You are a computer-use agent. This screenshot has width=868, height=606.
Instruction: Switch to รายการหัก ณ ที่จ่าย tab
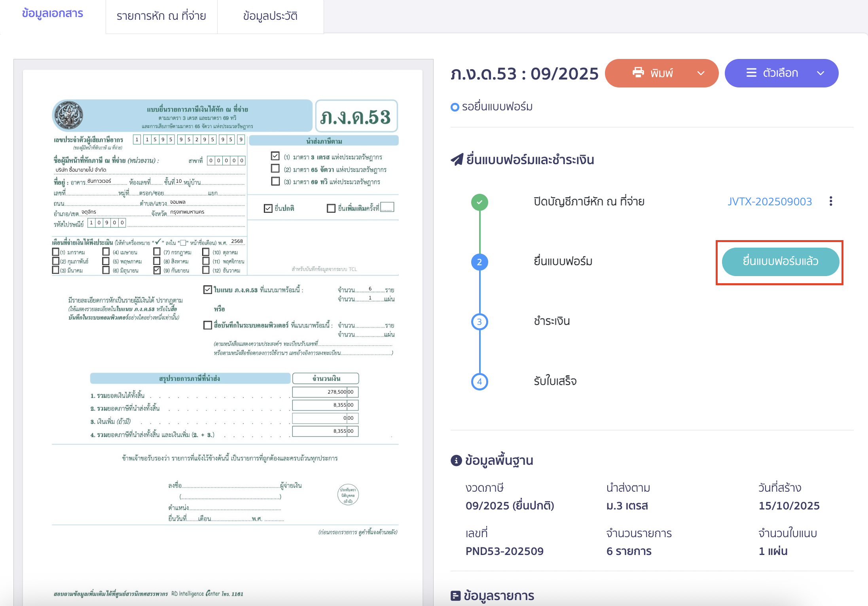tap(161, 16)
